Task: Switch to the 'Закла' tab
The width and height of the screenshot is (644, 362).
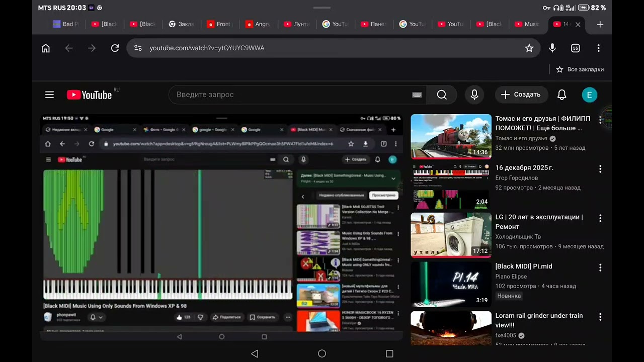Action: click(x=182, y=24)
